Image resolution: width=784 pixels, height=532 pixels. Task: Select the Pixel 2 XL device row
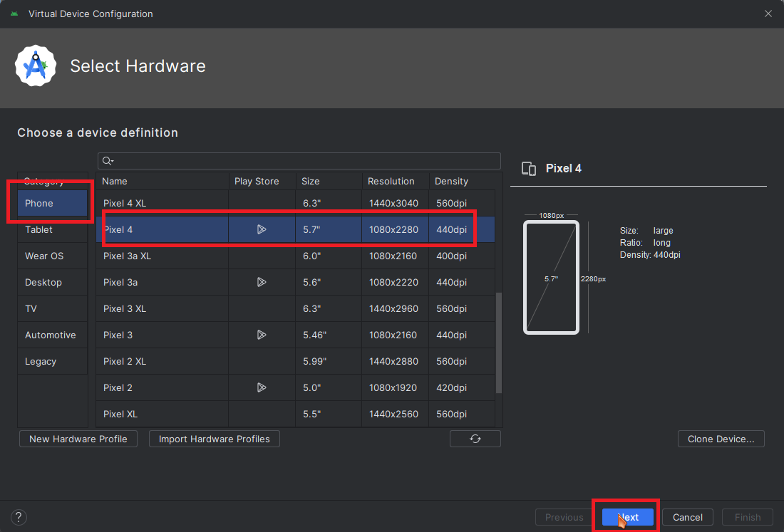coord(296,361)
